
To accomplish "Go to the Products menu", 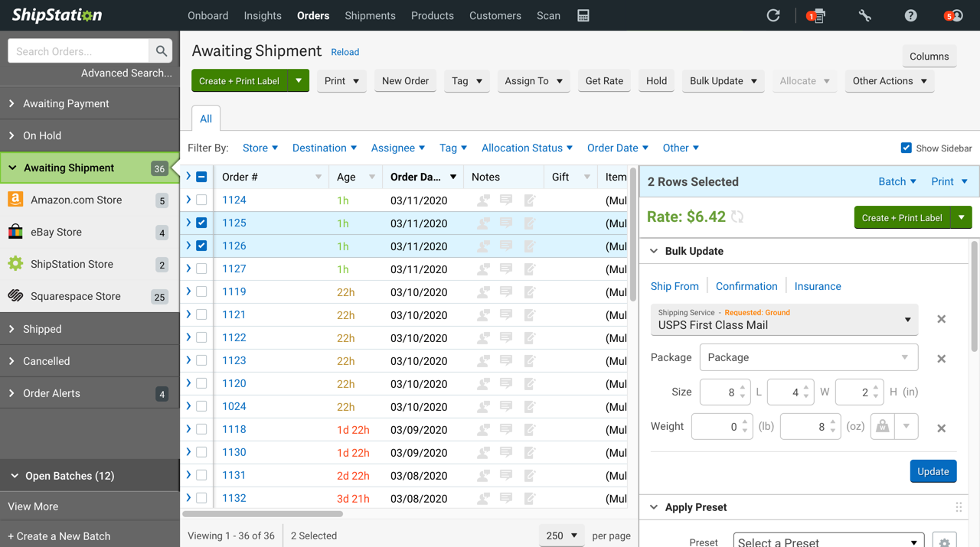I will click(432, 15).
